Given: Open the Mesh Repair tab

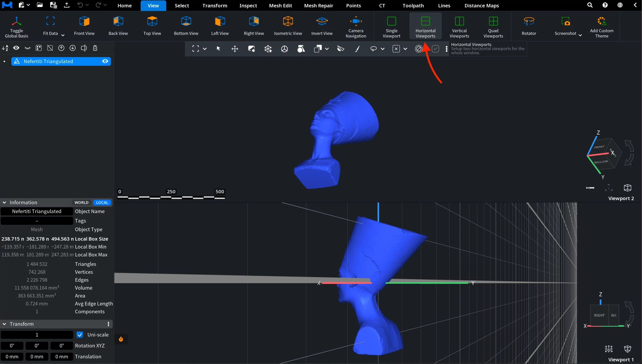Looking at the screenshot, I should [318, 6].
